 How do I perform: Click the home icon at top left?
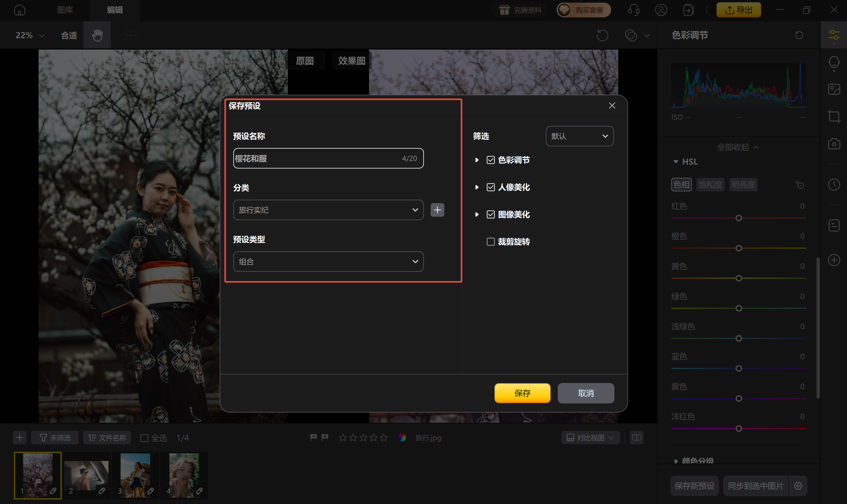point(20,10)
